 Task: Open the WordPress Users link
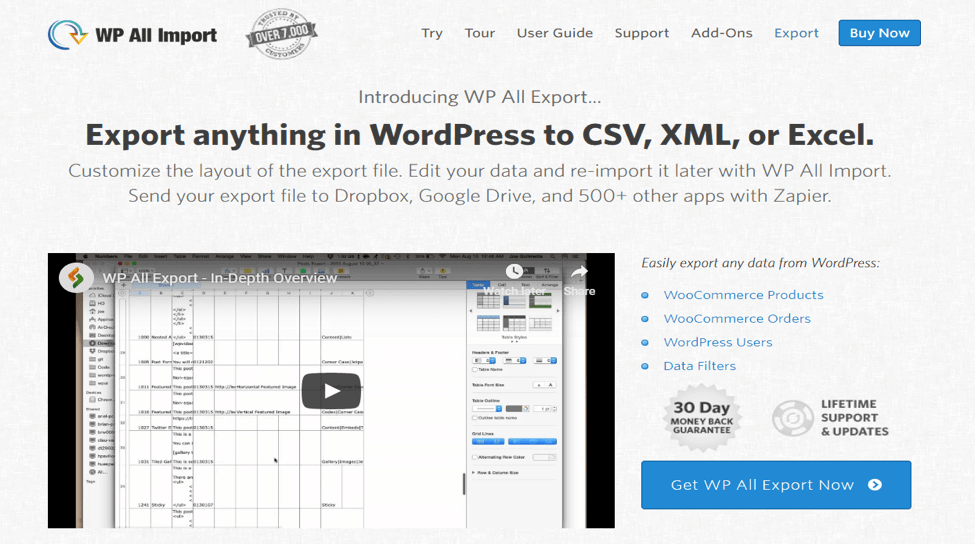click(x=718, y=342)
